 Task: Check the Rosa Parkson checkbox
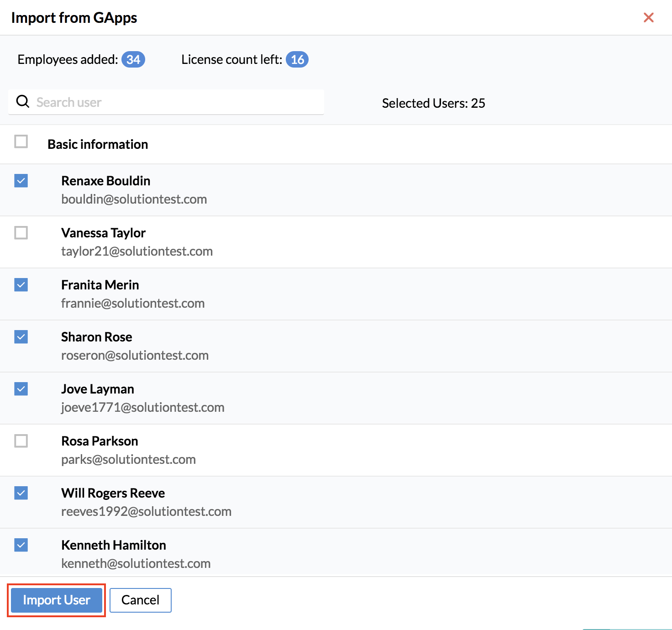[21, 441]
